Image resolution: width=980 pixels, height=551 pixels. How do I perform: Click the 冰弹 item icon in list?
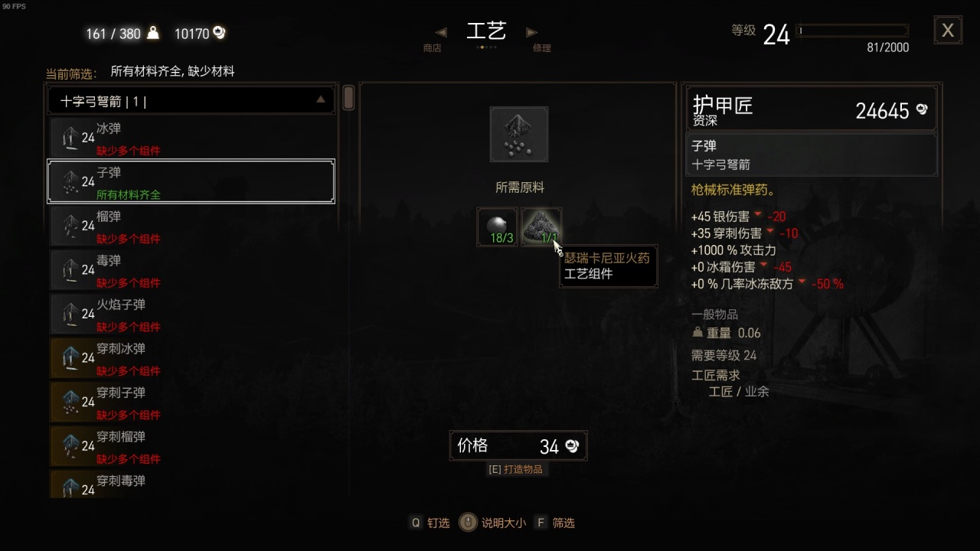tap(69, 138)
